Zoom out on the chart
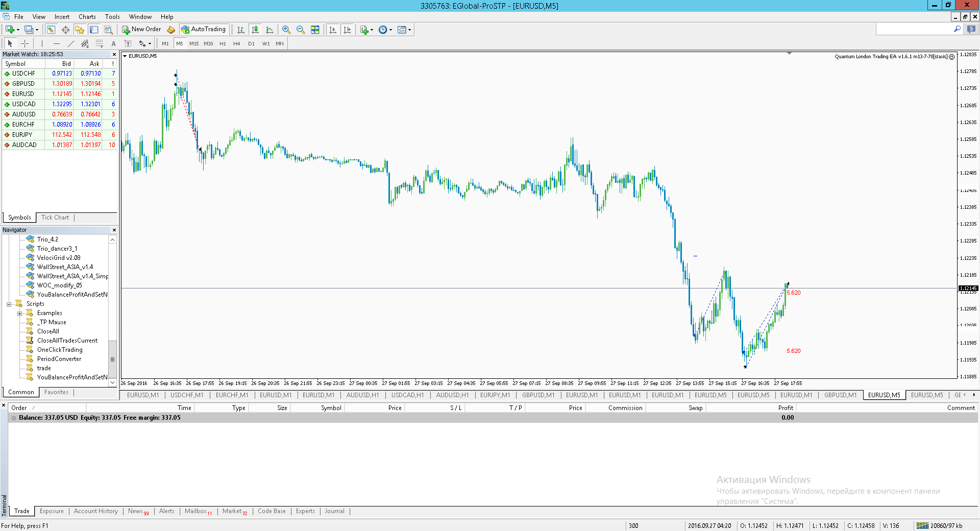 tap(301, 30)
